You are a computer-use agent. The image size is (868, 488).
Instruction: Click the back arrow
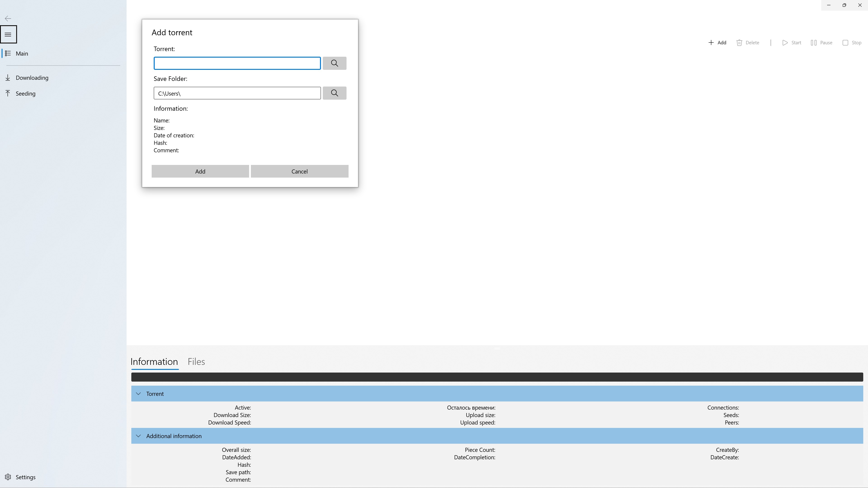tap(7, 19)
